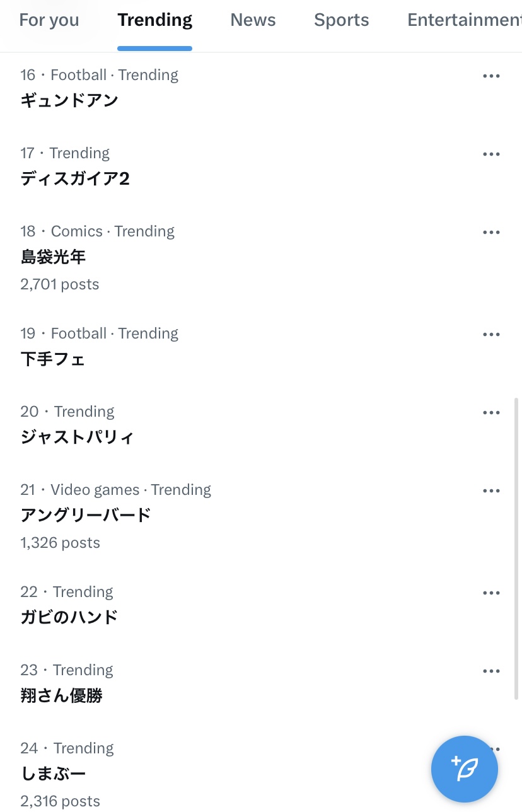Open more options for 下手フェ trend
Image resolution: width=522 pixels, height=812 pixels.
pos(491,335)
